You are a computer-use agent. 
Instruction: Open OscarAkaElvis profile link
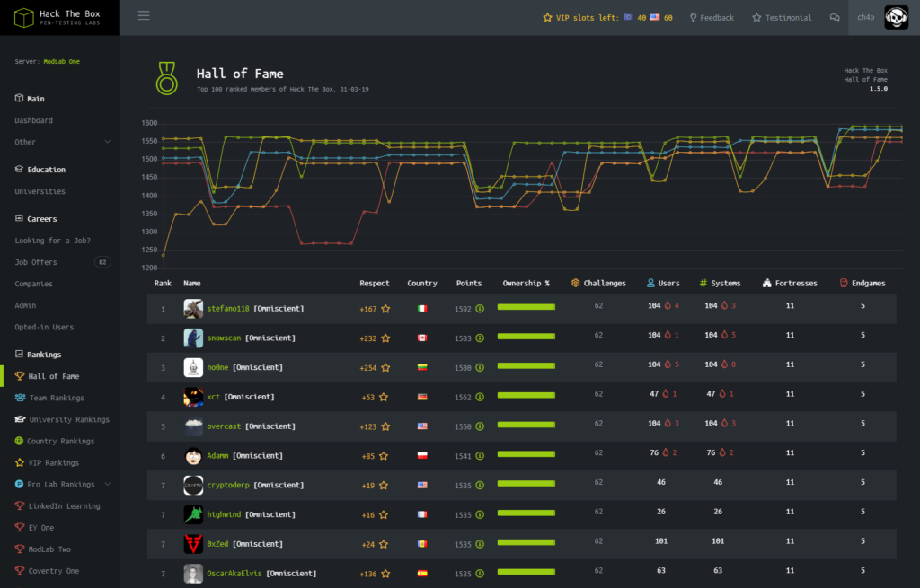tap(234, 574)
